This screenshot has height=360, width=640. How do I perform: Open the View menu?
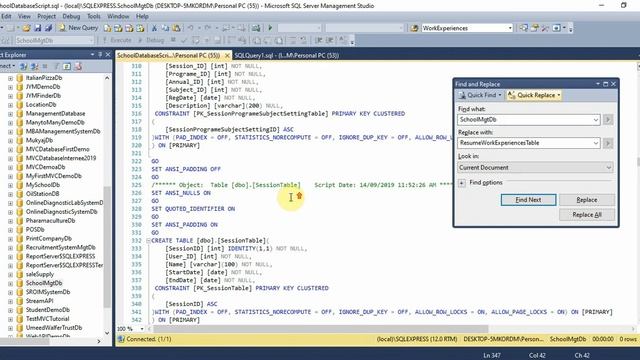[x=24, y=16]
